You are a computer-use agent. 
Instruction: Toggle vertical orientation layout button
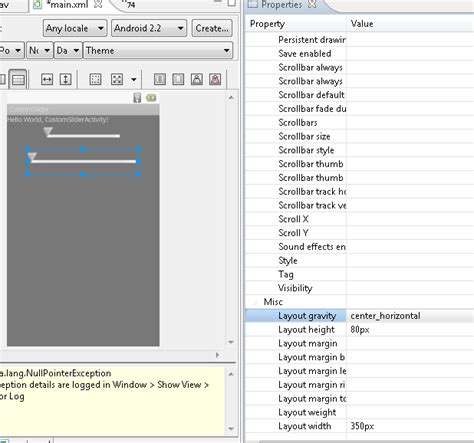coord(18,79)
